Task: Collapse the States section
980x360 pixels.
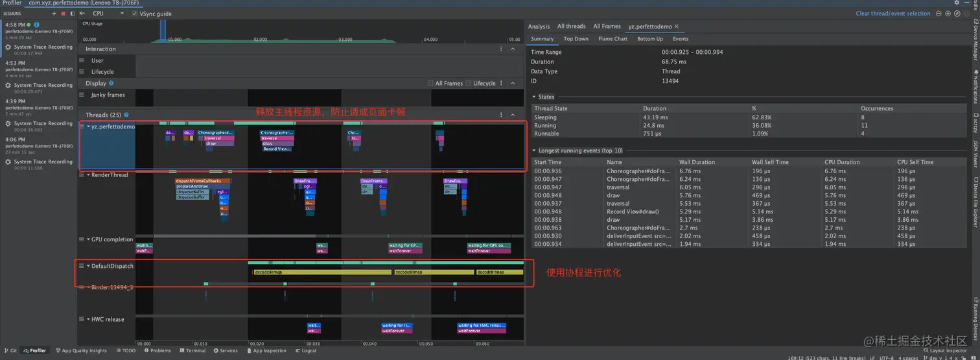Action: (x=533, y=97)
